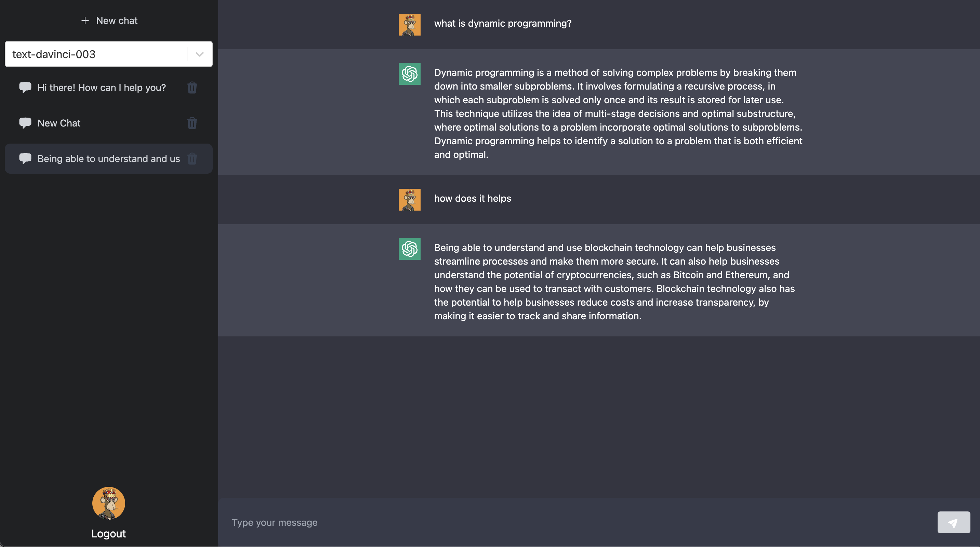Viewport: 980px width, 547px height.
Task: Open 'Being able to understand and us' chat
Action: tap(108, 159)
